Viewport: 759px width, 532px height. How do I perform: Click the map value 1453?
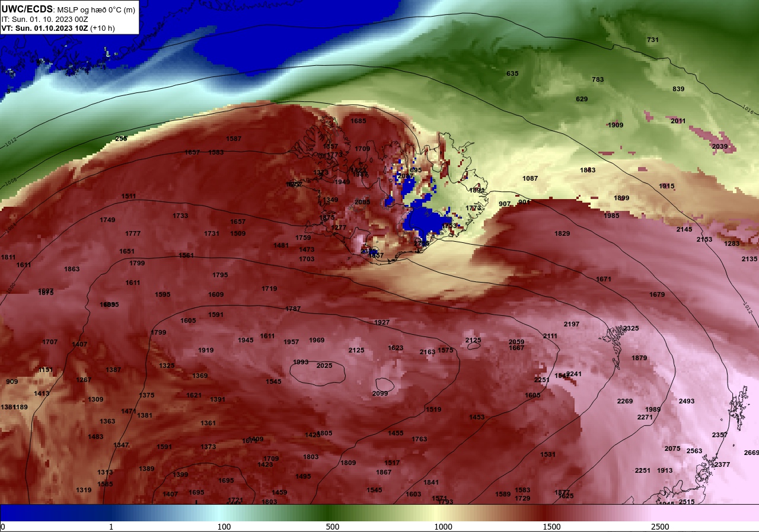pyautogui.click(x=477, y=417)
